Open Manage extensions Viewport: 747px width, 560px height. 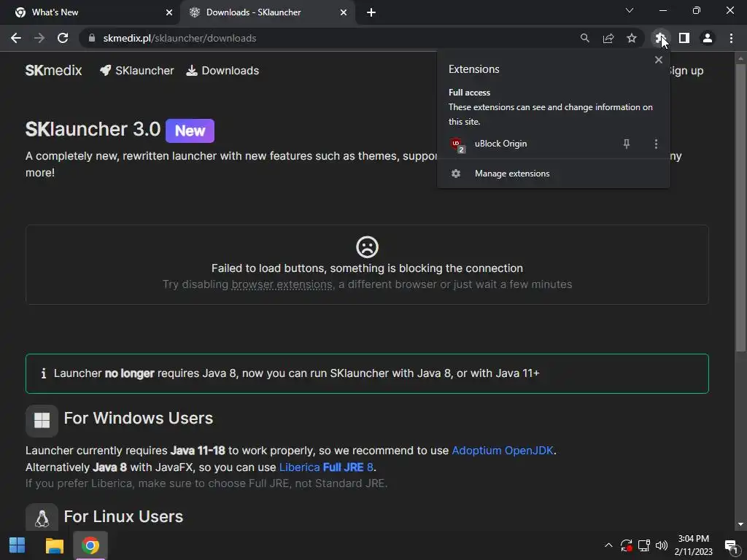pos(553,174)
